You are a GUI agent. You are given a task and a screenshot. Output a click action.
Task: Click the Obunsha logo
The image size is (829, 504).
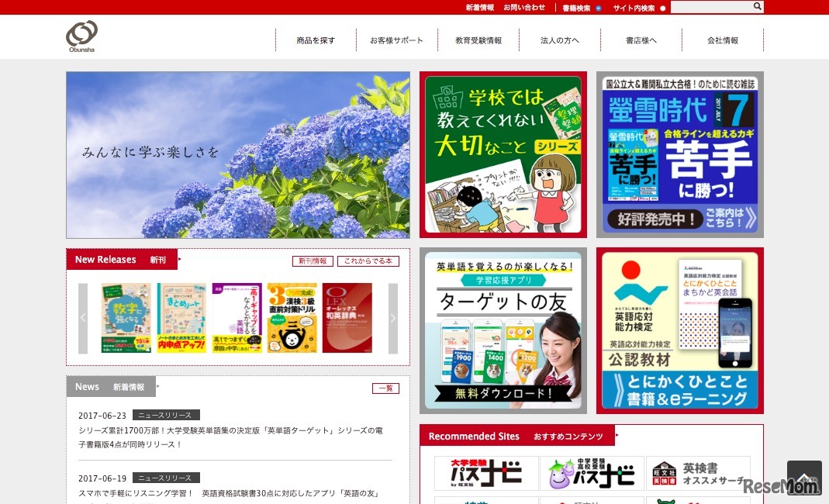pos(81,36)
